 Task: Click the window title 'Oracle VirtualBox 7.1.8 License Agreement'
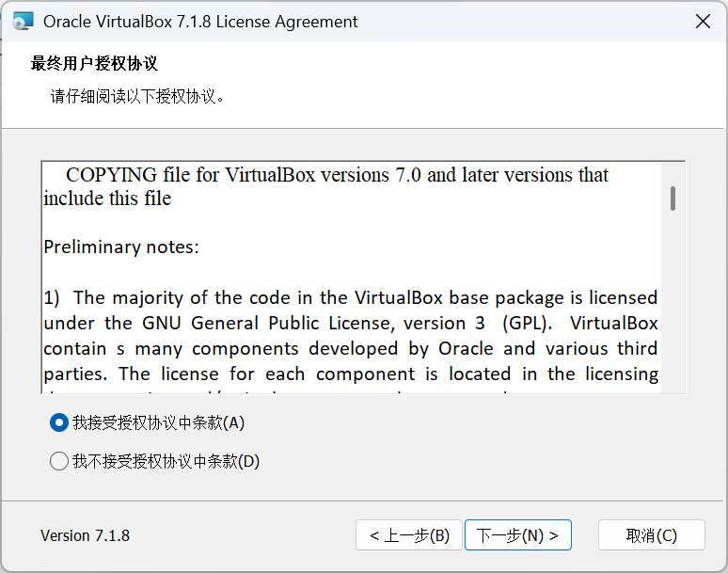click(x=200, y=22)
